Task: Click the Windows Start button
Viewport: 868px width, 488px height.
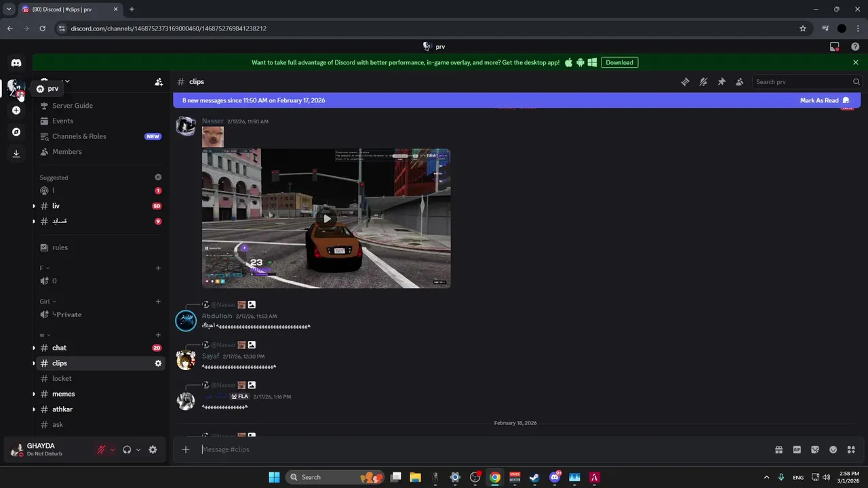Action: pyautogui.click(x=274, y=477)
